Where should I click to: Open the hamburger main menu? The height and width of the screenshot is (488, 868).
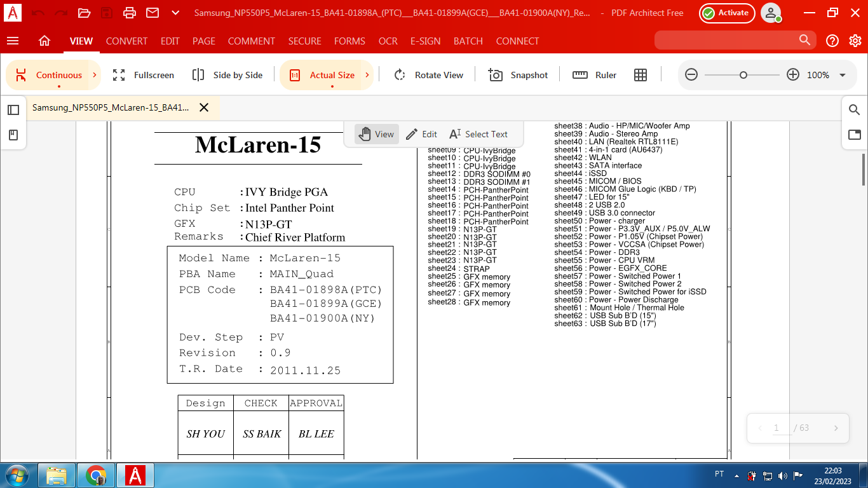[x=13, y=41]
